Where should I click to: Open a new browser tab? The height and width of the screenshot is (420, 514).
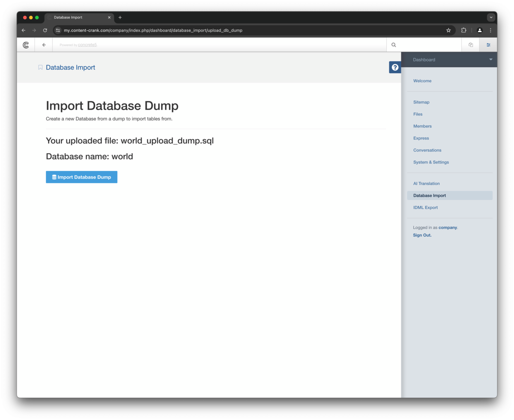(120, 18)
